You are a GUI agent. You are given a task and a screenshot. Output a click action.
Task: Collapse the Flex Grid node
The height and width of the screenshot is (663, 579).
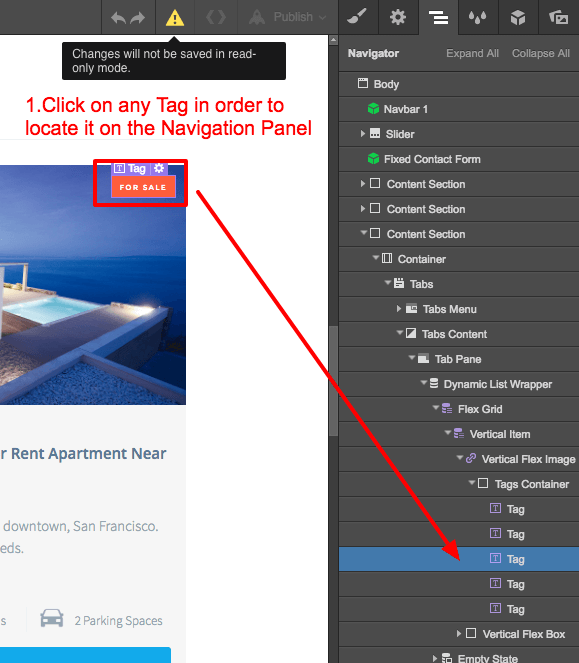point(436,408)
